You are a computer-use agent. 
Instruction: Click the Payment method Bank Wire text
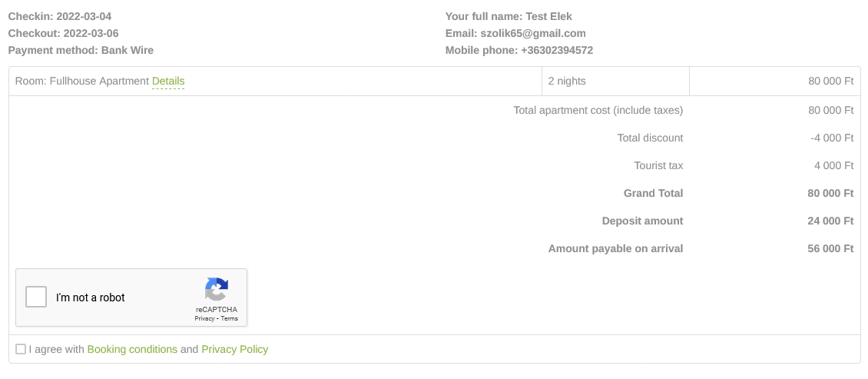click(81, 50)
